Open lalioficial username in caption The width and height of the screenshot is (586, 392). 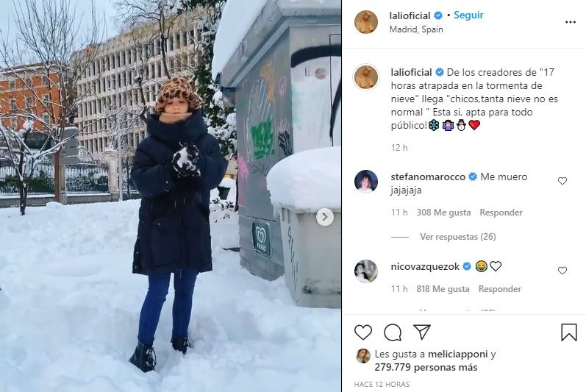click(x=411, y=72)
